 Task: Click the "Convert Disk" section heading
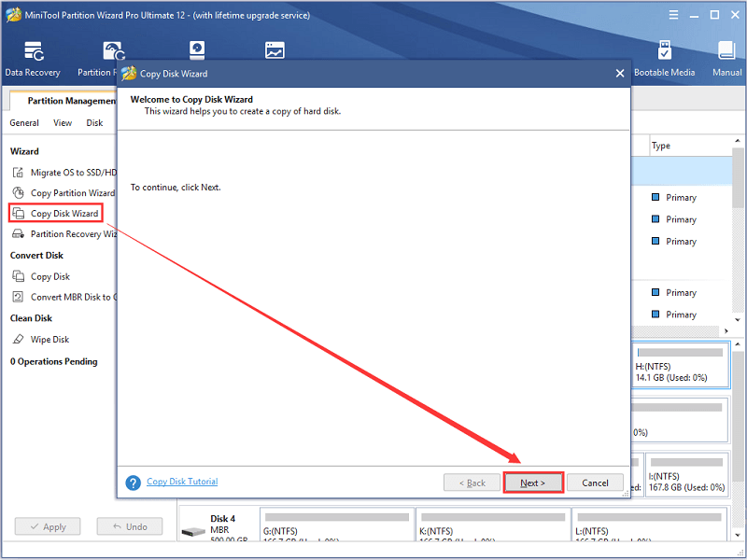(x=36, y=255)
